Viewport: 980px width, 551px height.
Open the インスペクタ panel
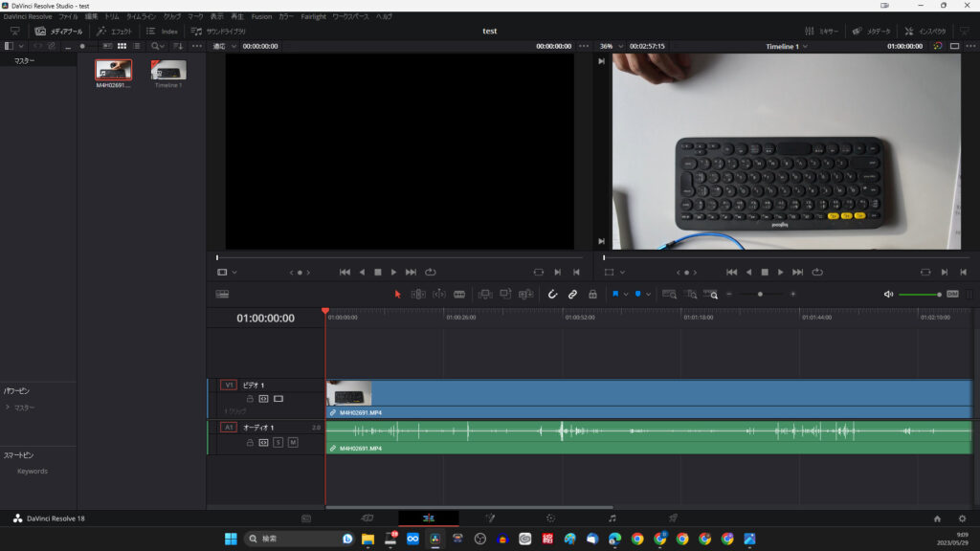(925, 32)
